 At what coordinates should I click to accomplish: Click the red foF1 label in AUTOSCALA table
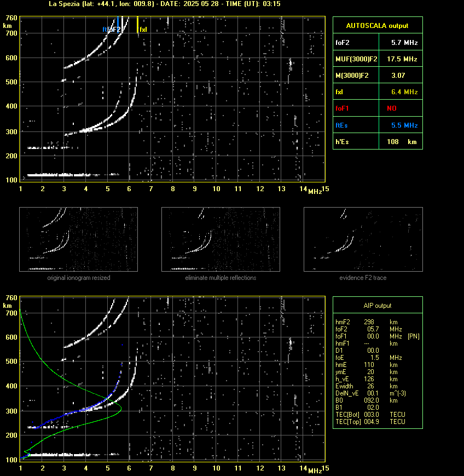tap(342, 108)
